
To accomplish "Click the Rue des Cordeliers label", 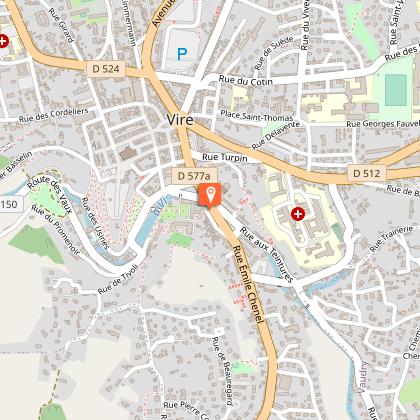I will coord(53,115).
